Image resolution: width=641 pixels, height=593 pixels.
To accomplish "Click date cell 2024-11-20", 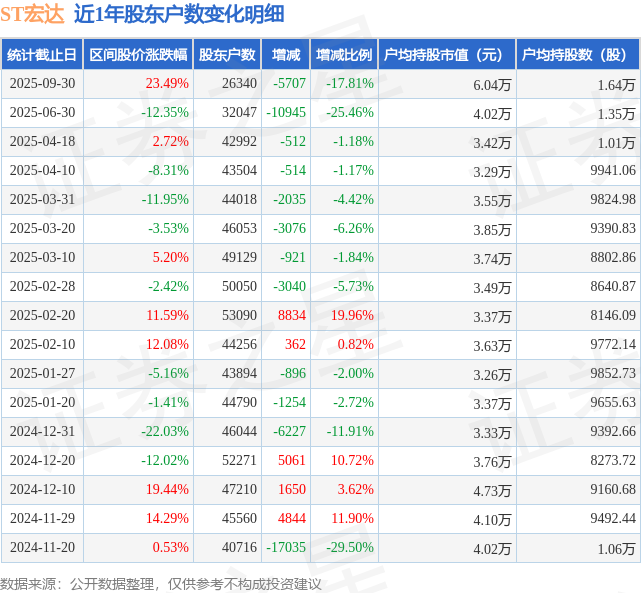I will (x=43, y=548).
